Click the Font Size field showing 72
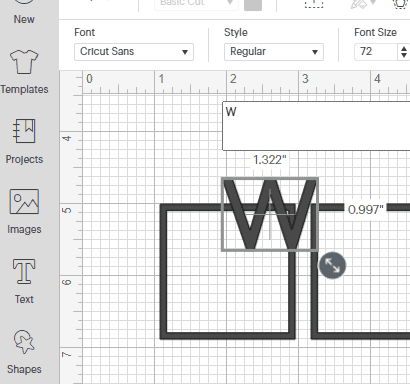Image resolution: width=410 pixels, height=384 pixels. [x=376, y=52]
